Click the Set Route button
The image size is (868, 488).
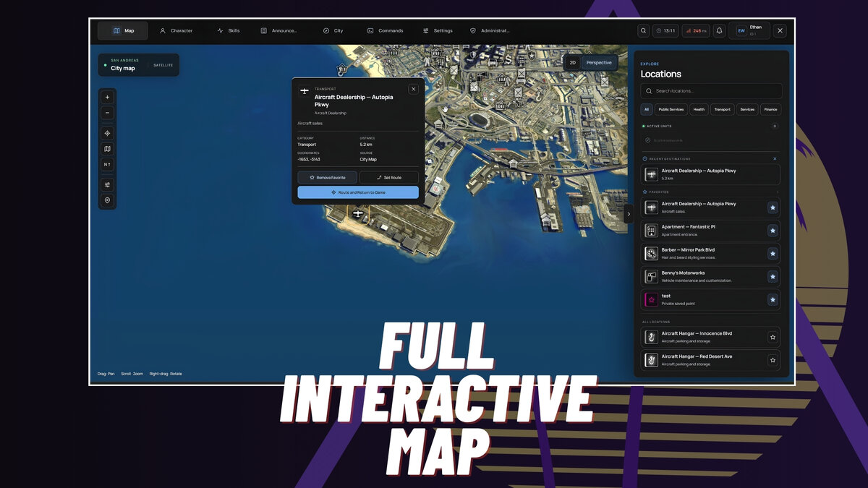click(x=389, y=177)
